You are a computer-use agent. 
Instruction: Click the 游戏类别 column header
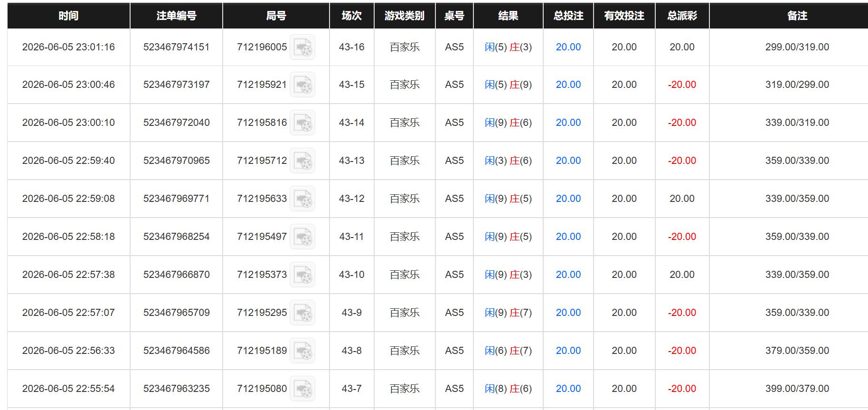(x=405, y=16)
